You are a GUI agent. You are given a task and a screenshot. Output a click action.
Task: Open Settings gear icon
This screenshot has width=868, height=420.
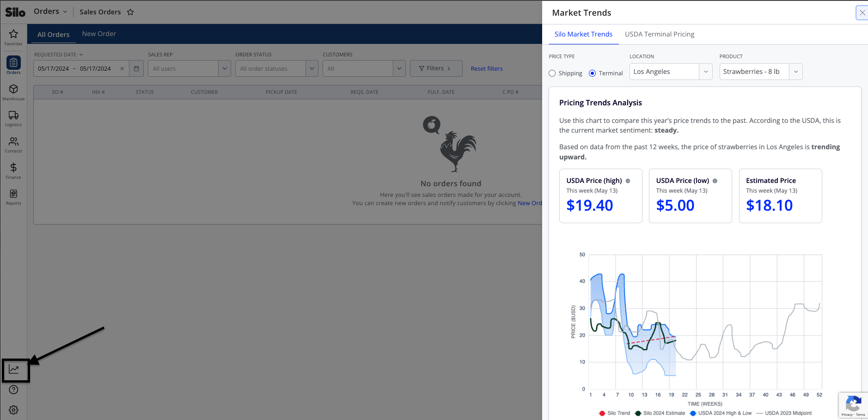pyautogui.click(x=14, y=410)
